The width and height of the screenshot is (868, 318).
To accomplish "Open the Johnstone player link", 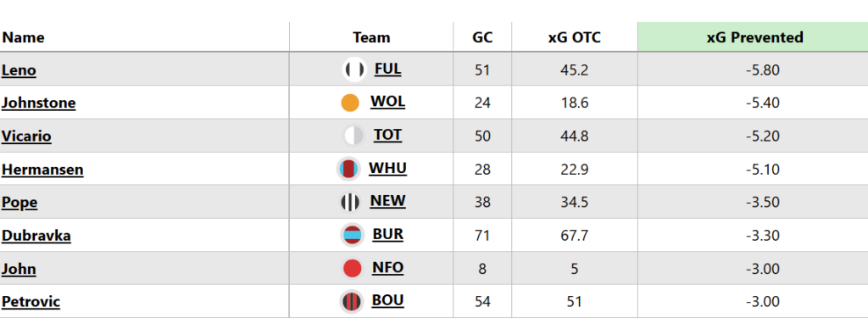I will (x=39, y=103).
